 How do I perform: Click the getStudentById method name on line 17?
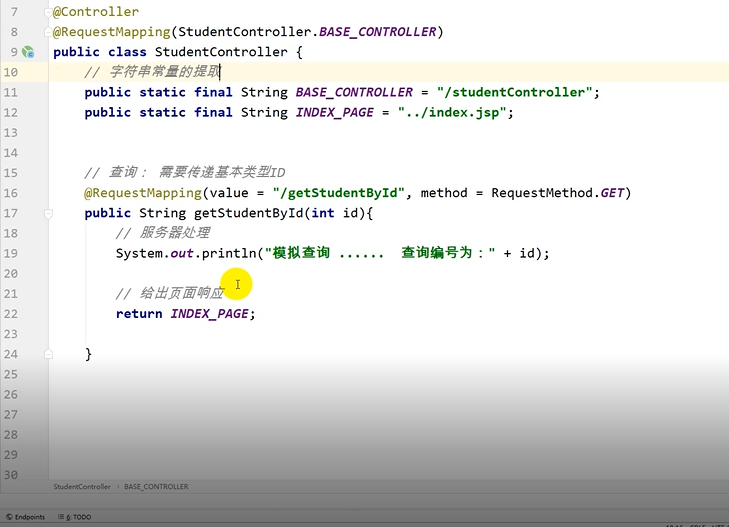pos(249,213)
